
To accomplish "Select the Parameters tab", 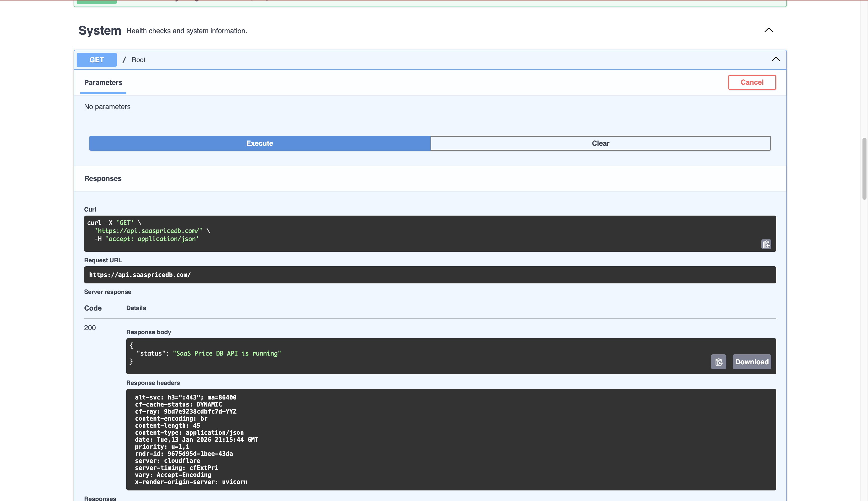I will coord(103,83).
